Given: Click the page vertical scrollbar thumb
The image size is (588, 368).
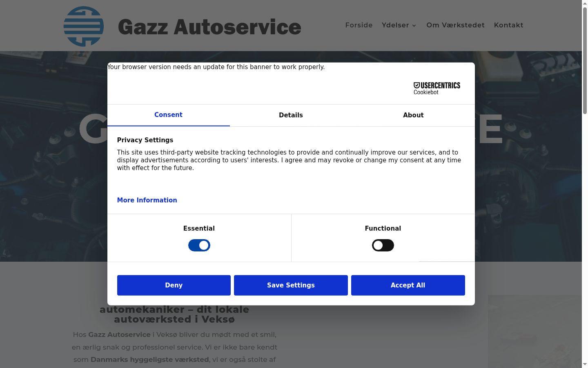Looking at the screenshot, I should (585, 60).
